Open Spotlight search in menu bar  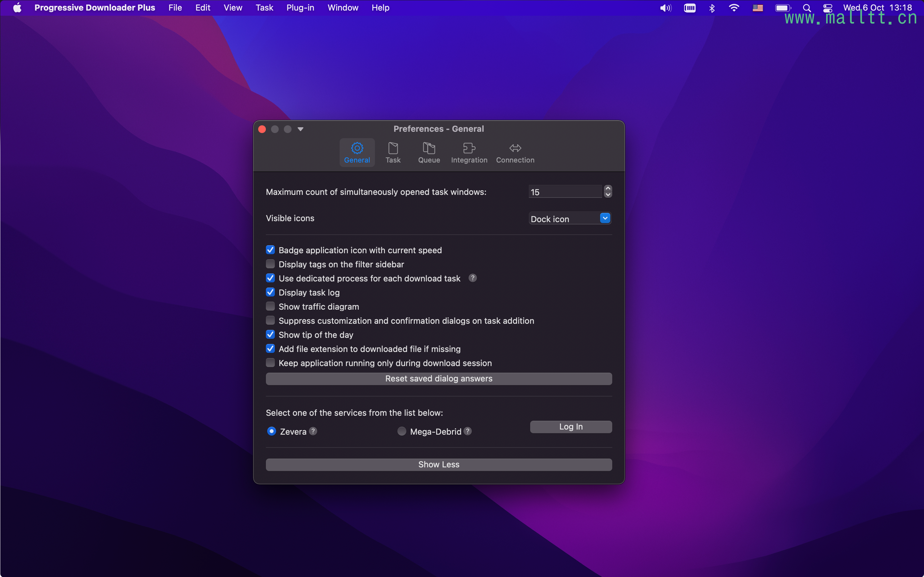click(807, 8)
